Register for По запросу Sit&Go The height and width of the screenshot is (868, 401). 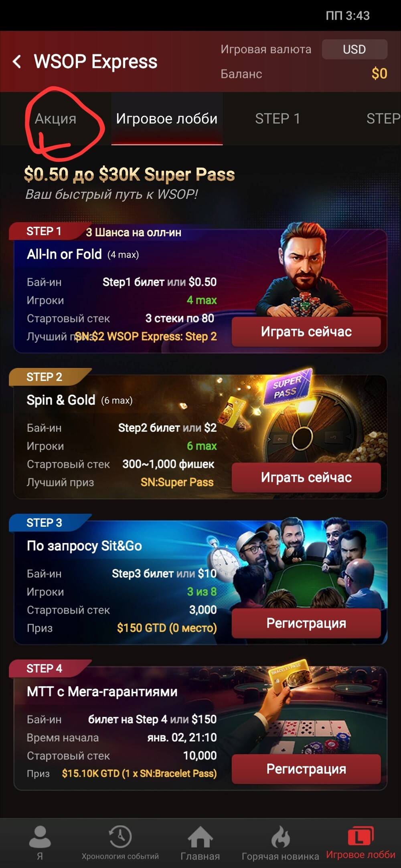(306, 623)
